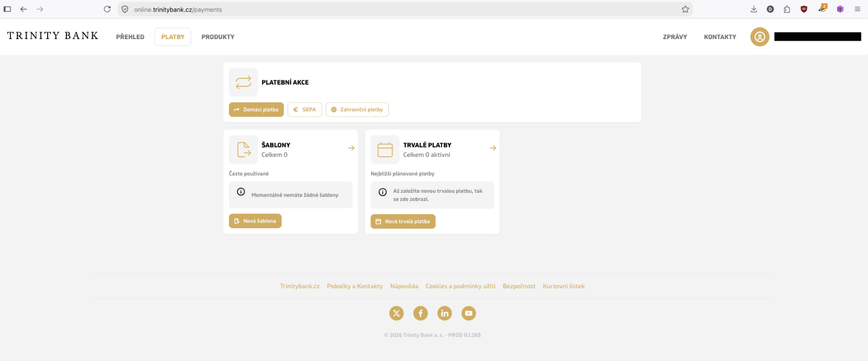Switch to the PRODUKTY tab

(x=218, y=37)
